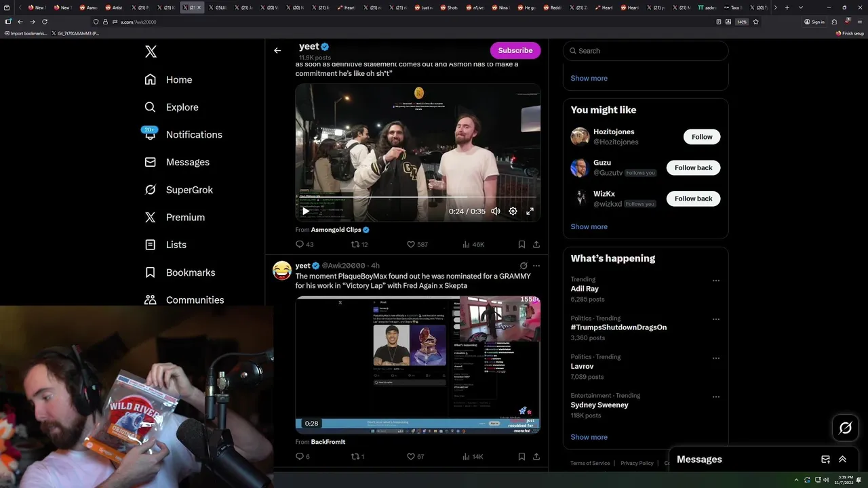Mute the video volume
Screen dimensions: 868x488
[496, 211]
